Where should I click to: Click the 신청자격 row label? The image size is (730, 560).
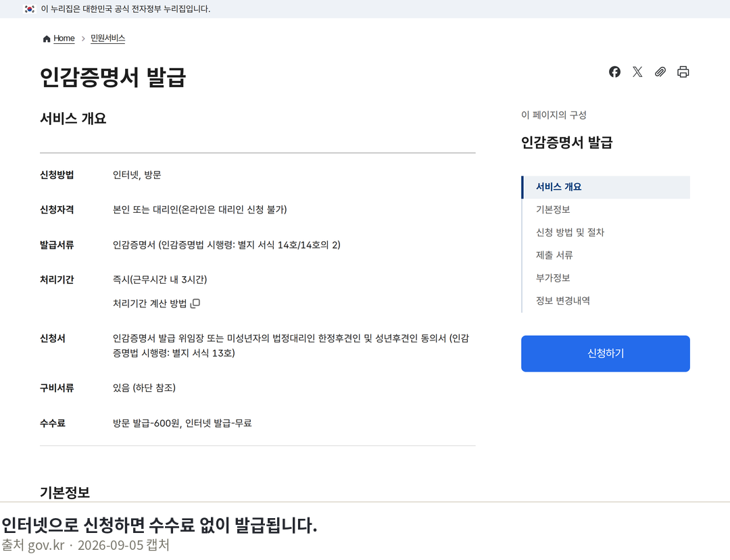click(x=57, y=210)
